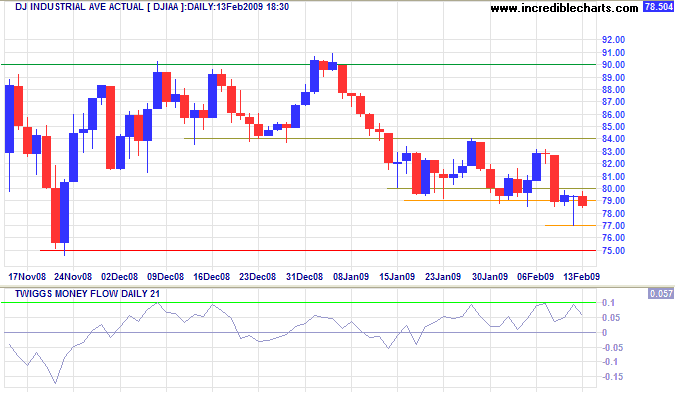Click the 84.00 price axis label
Viewport: 675px width, 395px height.
(x=613, y=139)
